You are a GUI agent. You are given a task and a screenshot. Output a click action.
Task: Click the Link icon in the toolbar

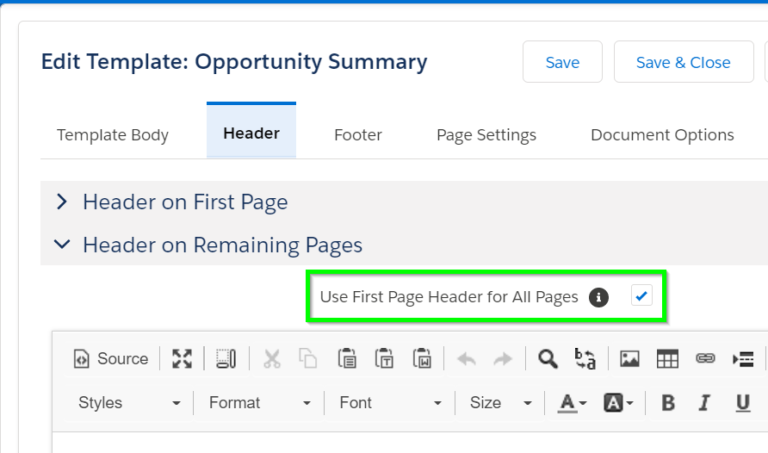(705, 359)
